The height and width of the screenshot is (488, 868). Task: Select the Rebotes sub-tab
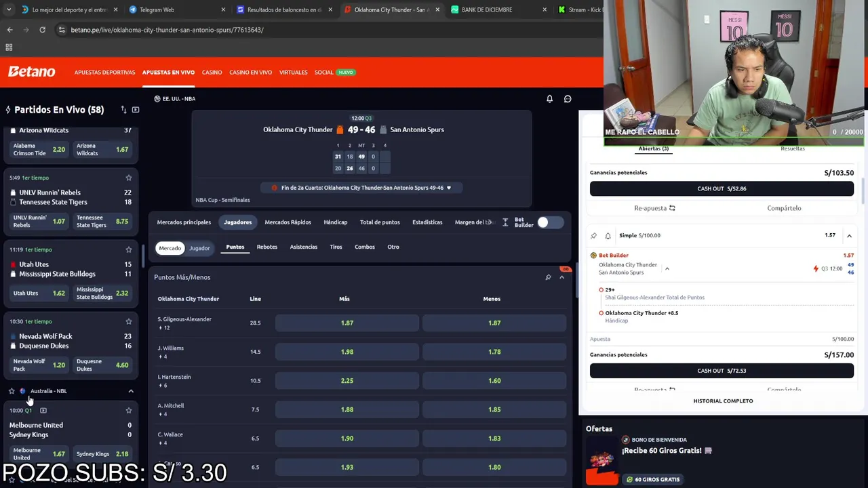[x=267, y=247]
